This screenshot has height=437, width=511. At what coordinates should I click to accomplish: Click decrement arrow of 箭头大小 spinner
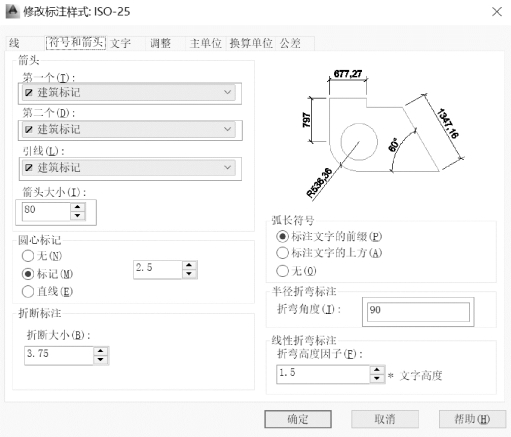[78, 216]
